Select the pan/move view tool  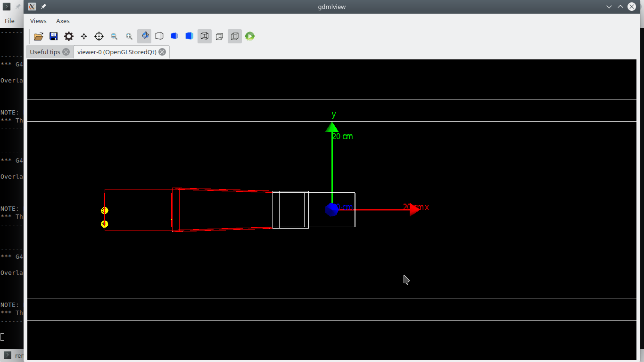point(83,36)
